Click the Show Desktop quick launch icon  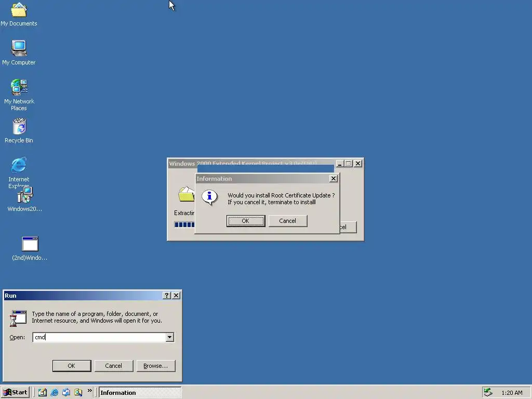tap(43, 392)
